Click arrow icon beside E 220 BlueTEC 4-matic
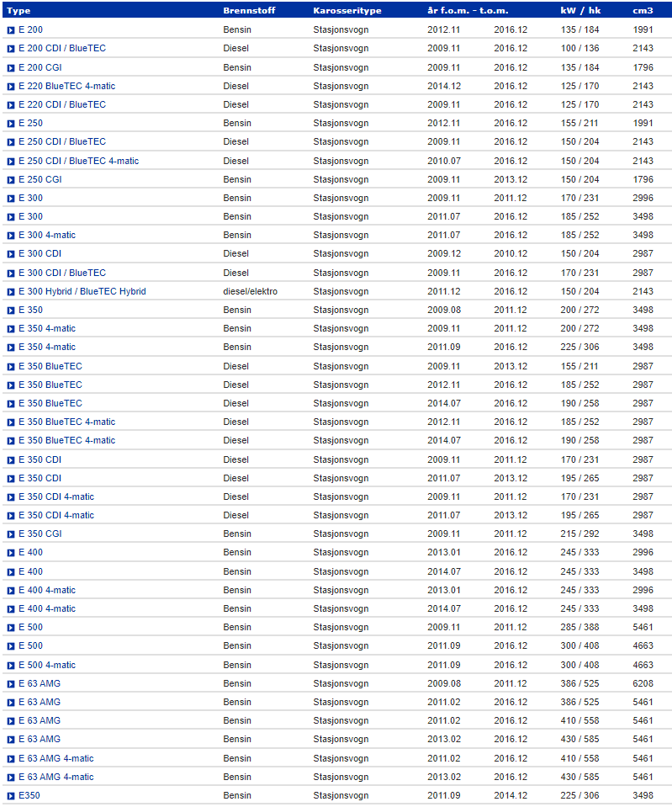This screenshot has width=672, height=807. click(11, 87)
